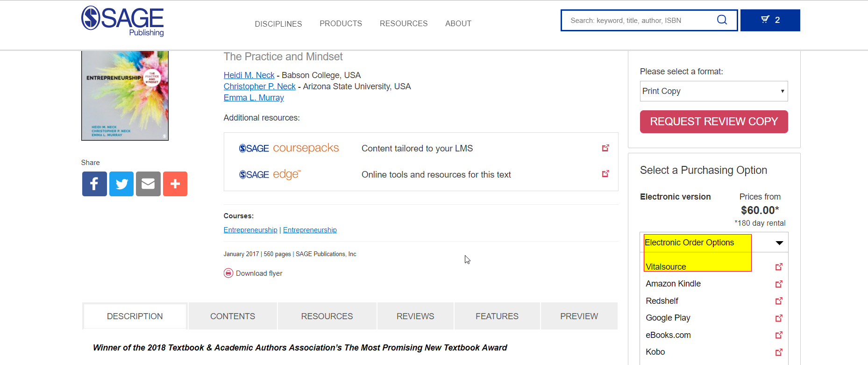Click the SAGE Publishing logo
The height and width of the screenshot is (365, 868).
pyautogui.click(x=122, y=21)
